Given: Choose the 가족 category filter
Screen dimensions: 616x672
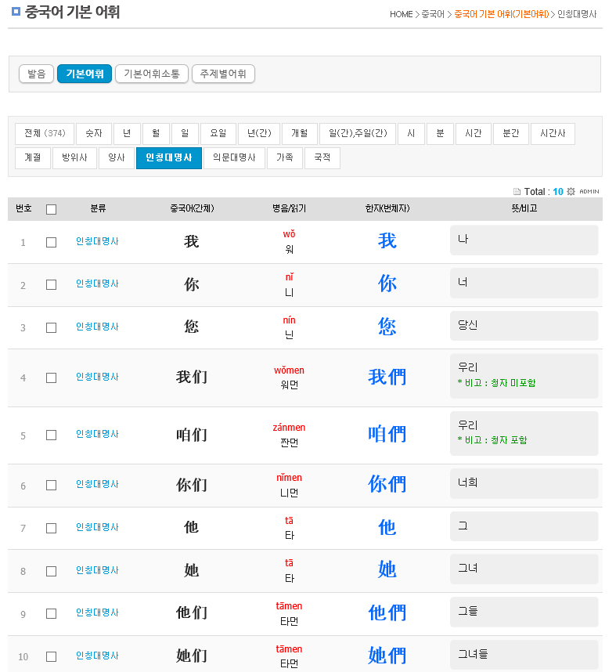Looking at the screenshot, I should tap(284, 157).
